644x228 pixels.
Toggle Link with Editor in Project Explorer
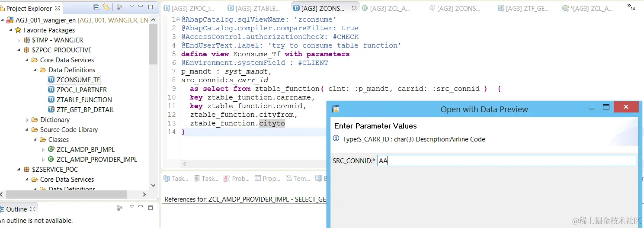tap(106, 7)
